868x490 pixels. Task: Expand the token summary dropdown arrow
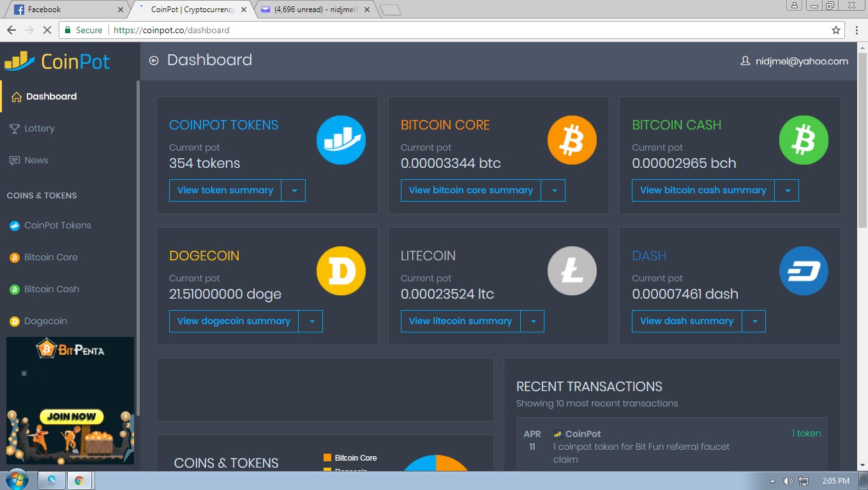(x=294, y=190)
